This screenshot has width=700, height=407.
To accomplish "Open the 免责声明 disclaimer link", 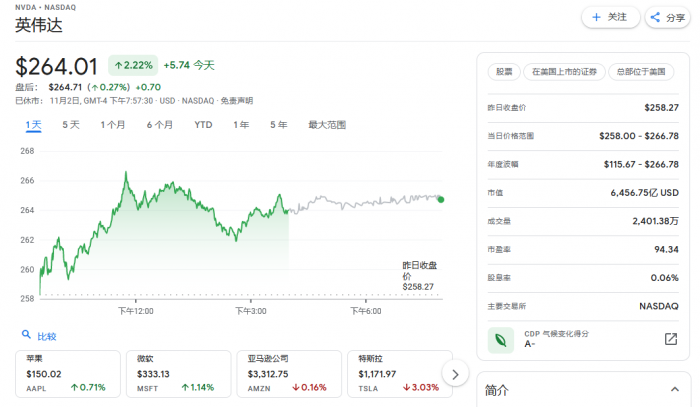I will 237,100.
